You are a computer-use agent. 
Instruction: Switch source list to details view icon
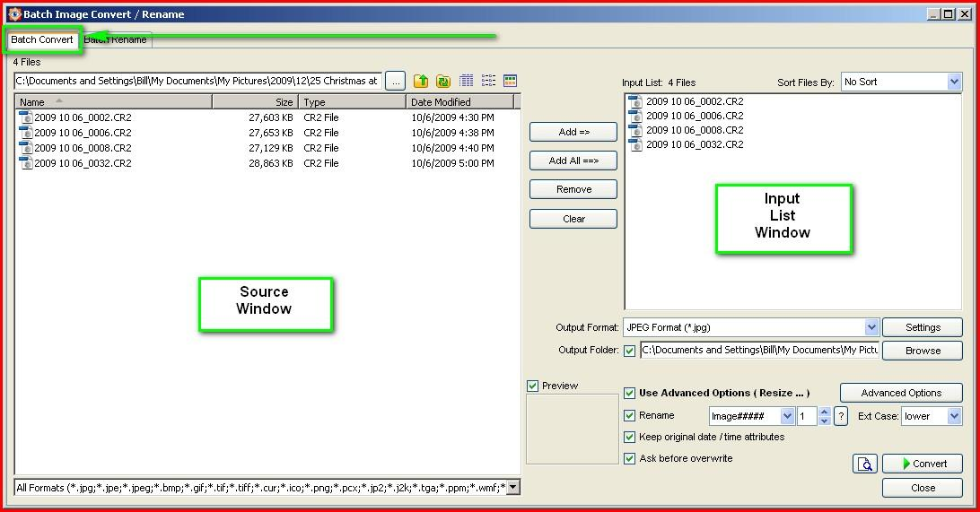pos(467,81)
